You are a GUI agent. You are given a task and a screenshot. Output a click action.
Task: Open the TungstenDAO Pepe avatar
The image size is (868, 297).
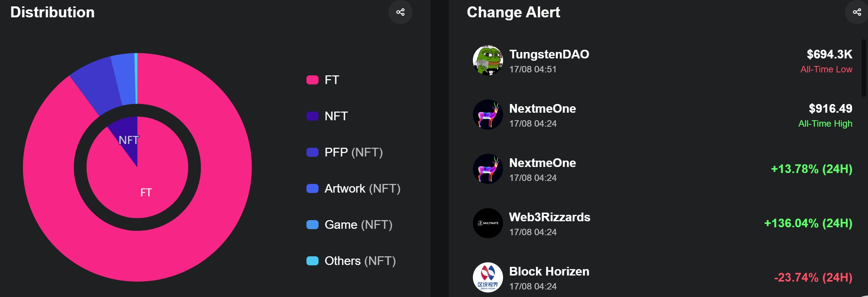click(488, 60)
